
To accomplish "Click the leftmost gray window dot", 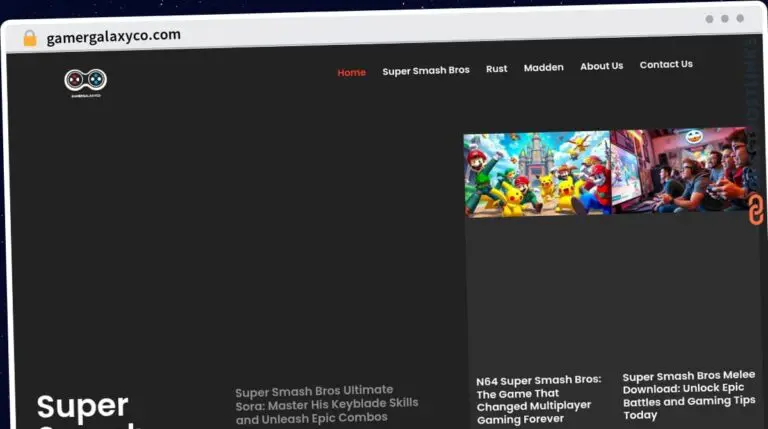I will point(709,19).
